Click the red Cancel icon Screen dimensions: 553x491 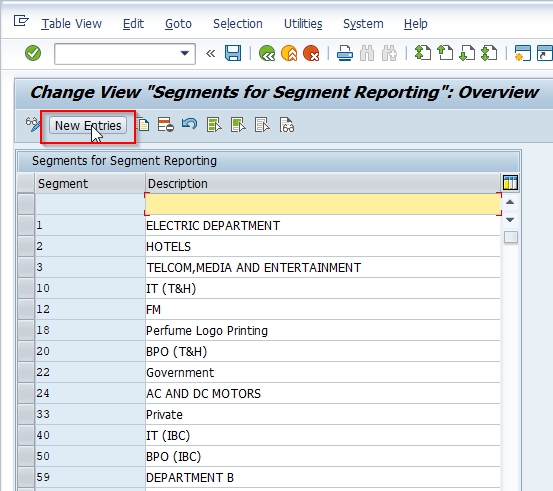click(311, 53)
